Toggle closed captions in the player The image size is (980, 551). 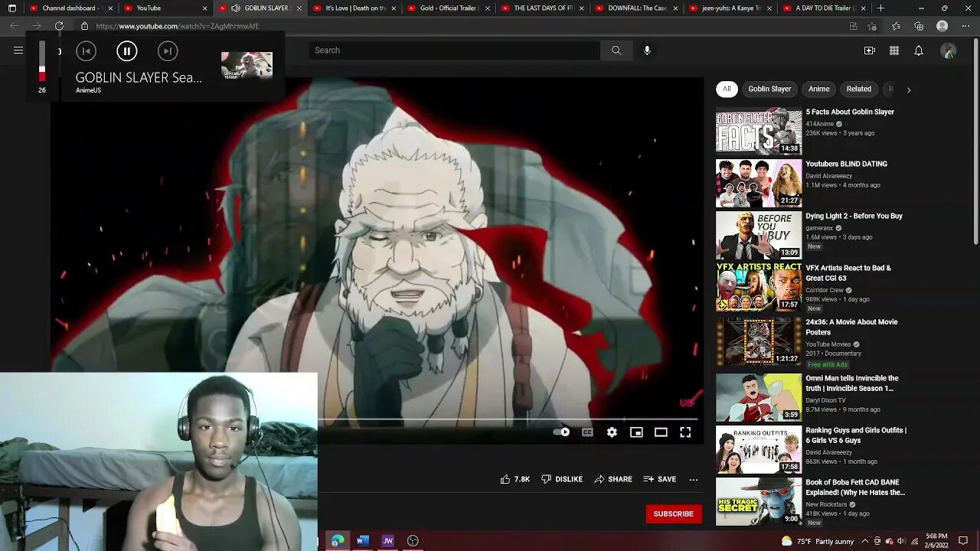pyautogui.click(x=587, y=432)
